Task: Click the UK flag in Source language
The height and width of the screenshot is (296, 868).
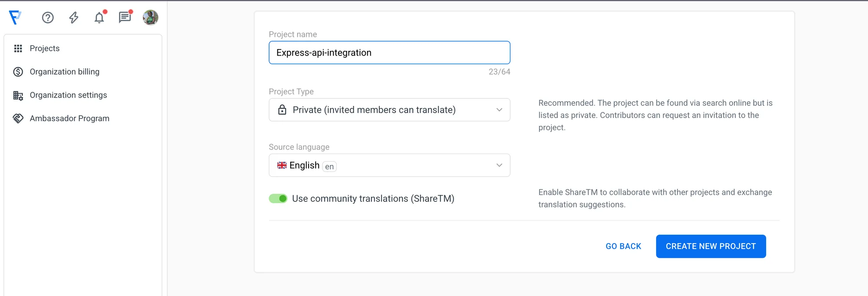Action: click(282, 165)
